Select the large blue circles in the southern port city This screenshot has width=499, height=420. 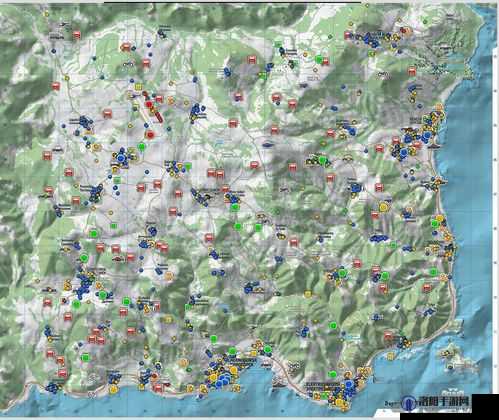tap(223, 380)
